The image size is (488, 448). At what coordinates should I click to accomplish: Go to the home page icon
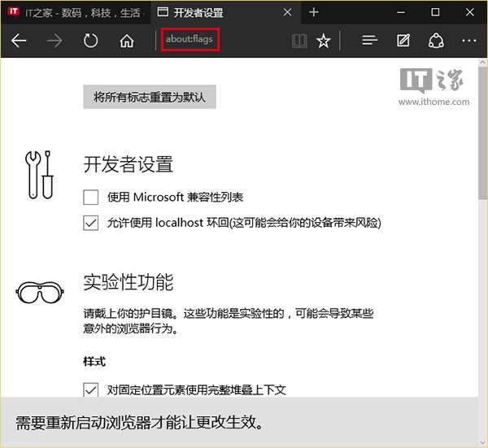click(x=127, y=41)
